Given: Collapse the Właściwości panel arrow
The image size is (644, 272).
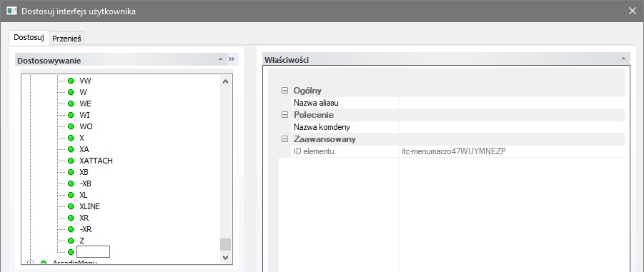Looking at the screenshot, I should (x=623, y=59).
